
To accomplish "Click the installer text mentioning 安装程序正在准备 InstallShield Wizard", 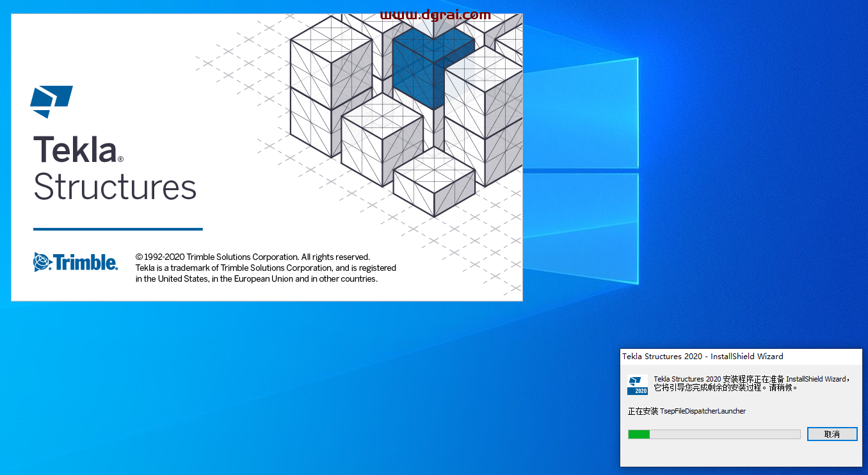I will 752,383.
